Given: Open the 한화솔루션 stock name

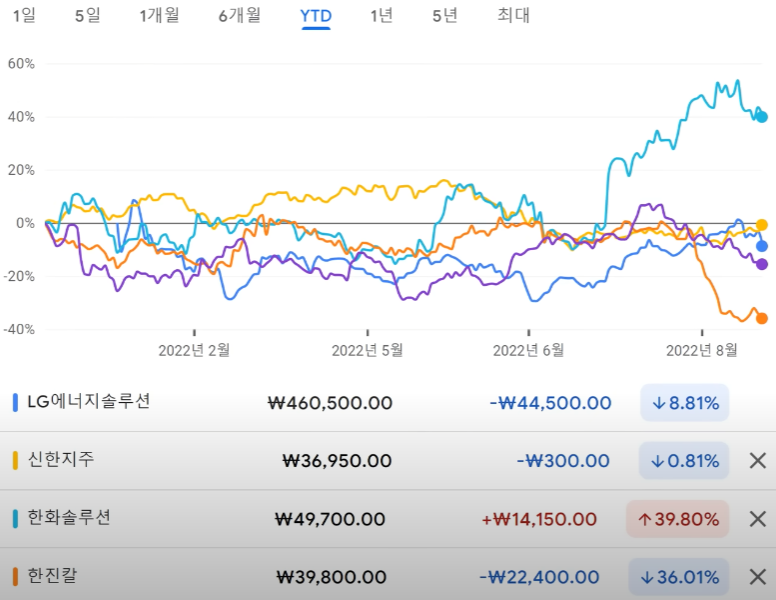Looking at the screenshot, I should [x=69, y=517].
